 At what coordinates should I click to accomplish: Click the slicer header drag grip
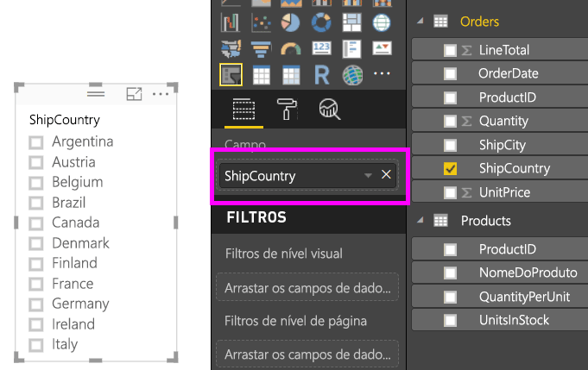[96, 94]
